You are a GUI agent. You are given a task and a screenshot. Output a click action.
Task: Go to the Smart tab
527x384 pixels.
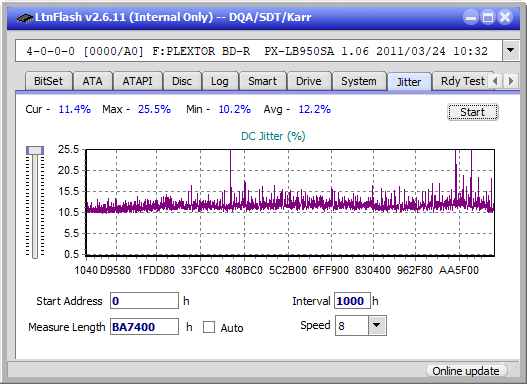(262, 81)
